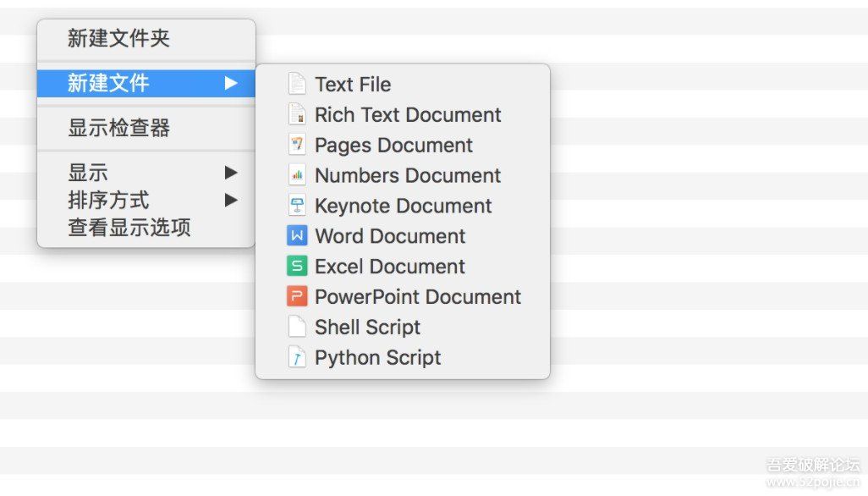Click the blue Word Document icon
The width and height of the screenshot is (868, 496).
pyautogui.click(x=296, y=236)
